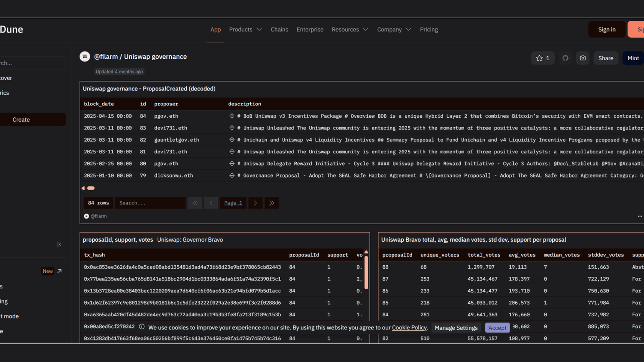644x362 pixels.
Task: Click proposer cell dicksonwu.eth
Action: [173, 176]
